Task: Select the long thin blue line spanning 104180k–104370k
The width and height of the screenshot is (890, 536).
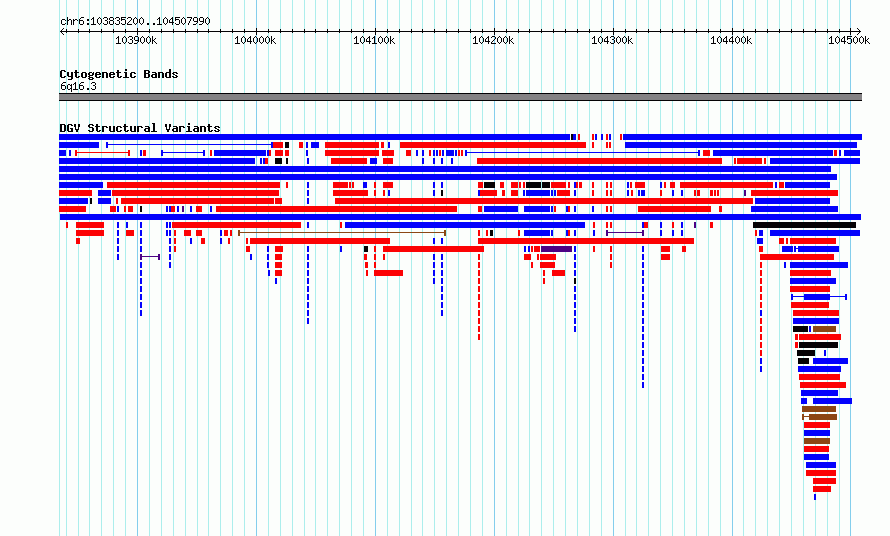Action: point(582,153)
